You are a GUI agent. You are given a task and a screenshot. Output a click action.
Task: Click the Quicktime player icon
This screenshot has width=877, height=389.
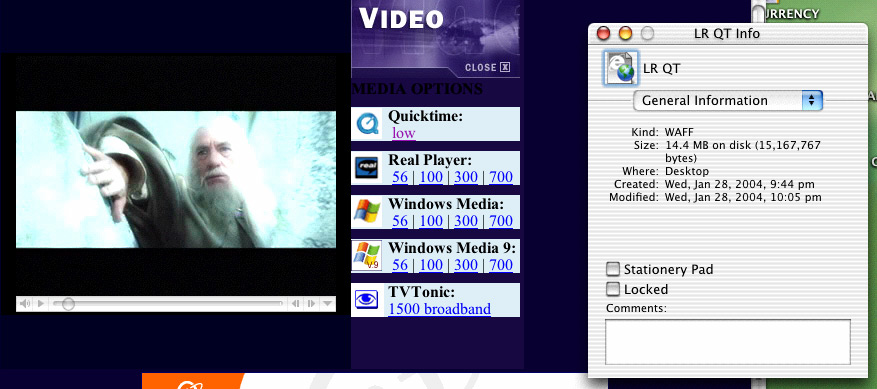pyautogui.click(x=367, y=124)
